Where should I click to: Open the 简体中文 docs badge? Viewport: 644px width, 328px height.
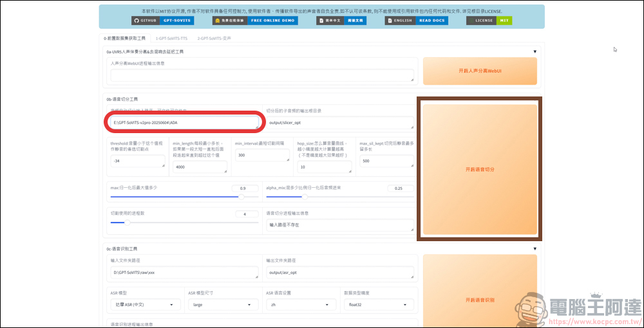pyautogui.click(x=341, y=20)
